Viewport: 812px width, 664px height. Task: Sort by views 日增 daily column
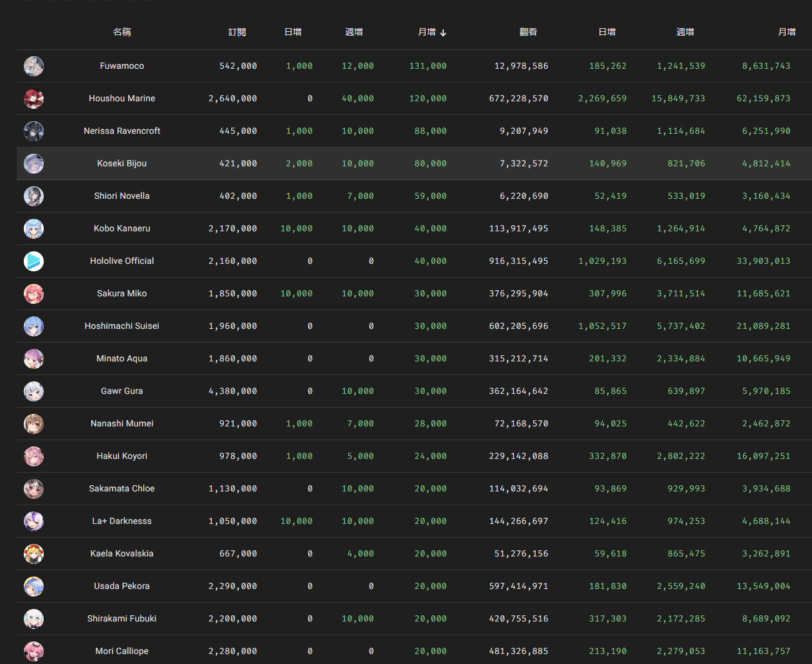point(607,32)
